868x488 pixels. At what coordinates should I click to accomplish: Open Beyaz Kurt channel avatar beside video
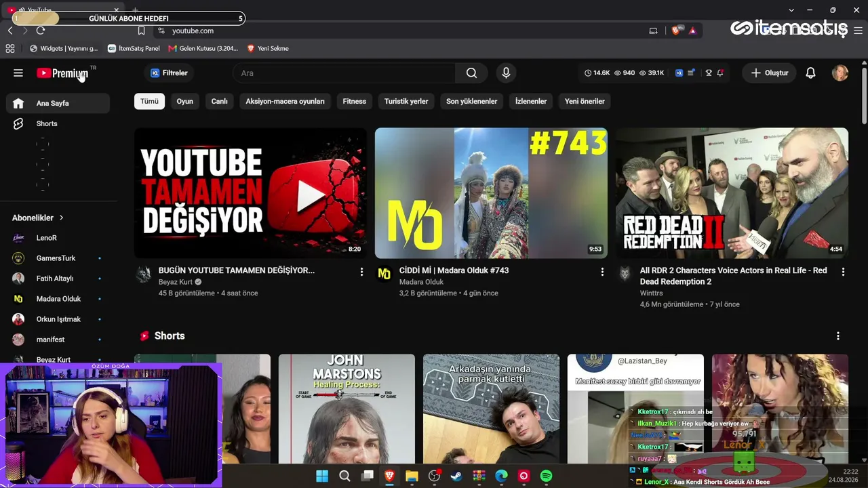[143, 274]
